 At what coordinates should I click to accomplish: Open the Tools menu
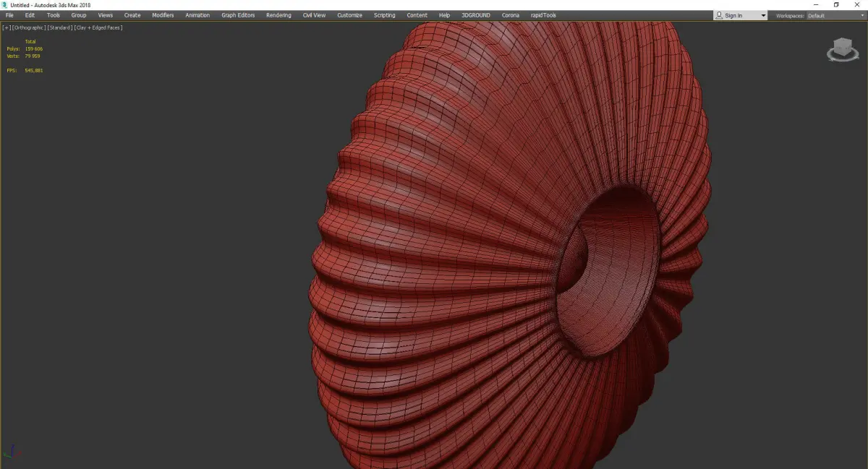point(54,15)
